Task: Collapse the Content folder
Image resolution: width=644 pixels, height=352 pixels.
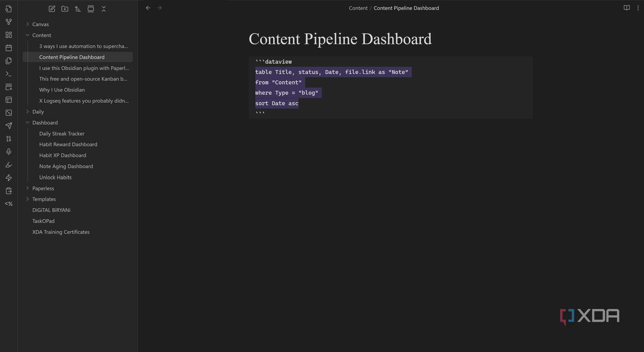Action: tap(28, 35)
